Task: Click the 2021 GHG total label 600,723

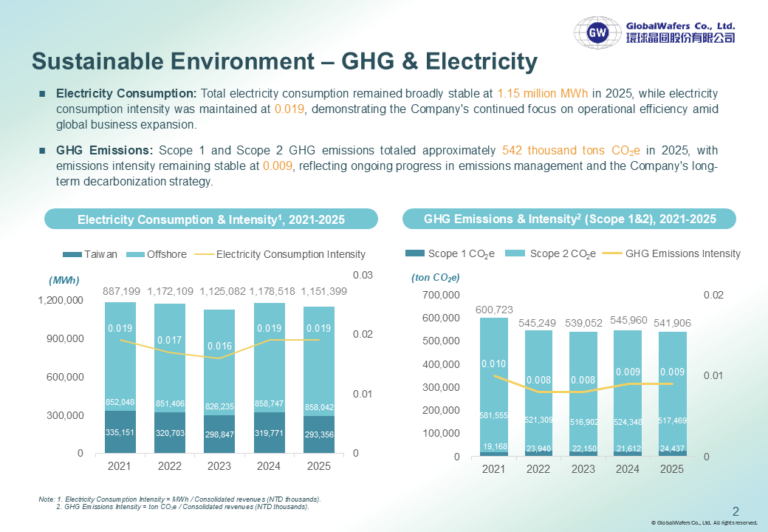Action: (494, 310)
